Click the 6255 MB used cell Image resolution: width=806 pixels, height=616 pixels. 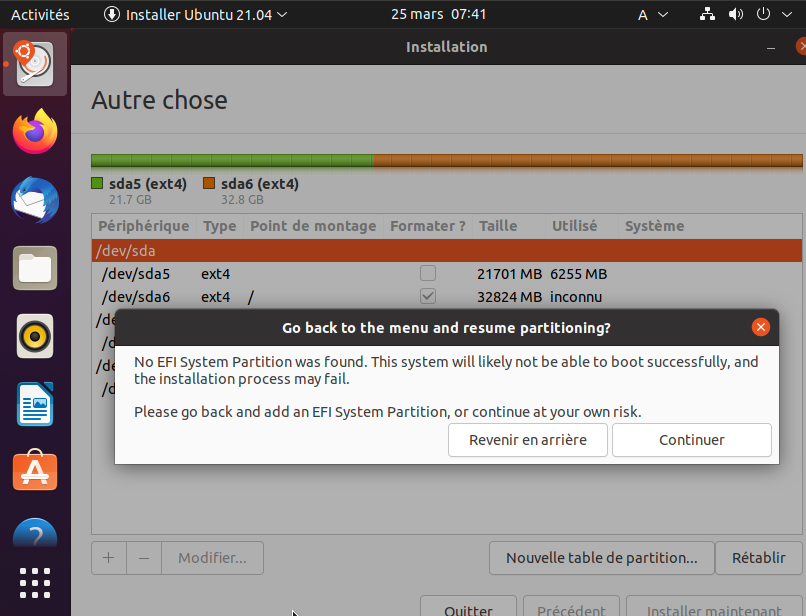pyautogui.click(x=579, y=274)
